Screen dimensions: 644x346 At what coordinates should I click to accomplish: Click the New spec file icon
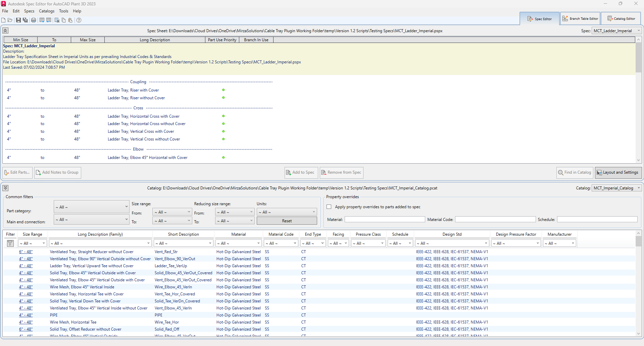[x=3, y=20]
